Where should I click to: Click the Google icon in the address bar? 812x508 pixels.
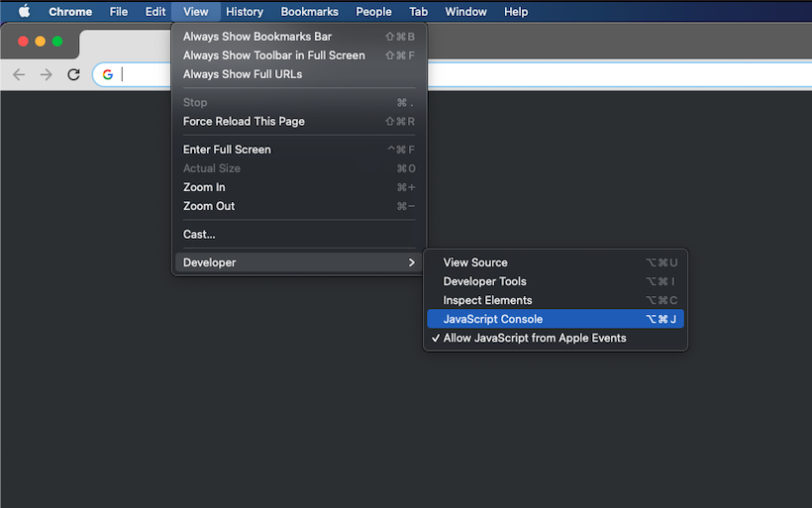pyautogui.click(x=108, y=74)
